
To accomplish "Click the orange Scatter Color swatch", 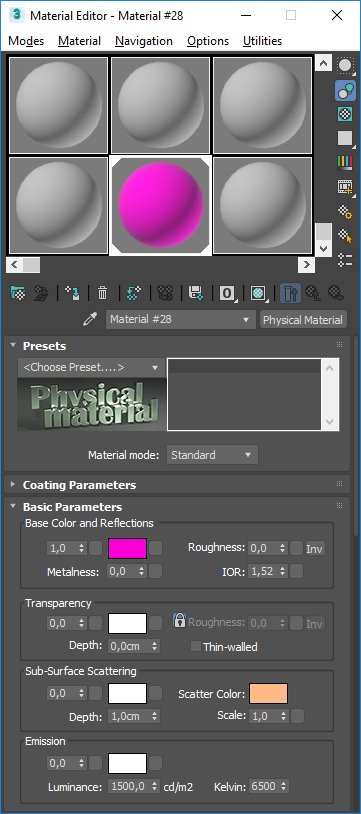I will tap(269, 694).
